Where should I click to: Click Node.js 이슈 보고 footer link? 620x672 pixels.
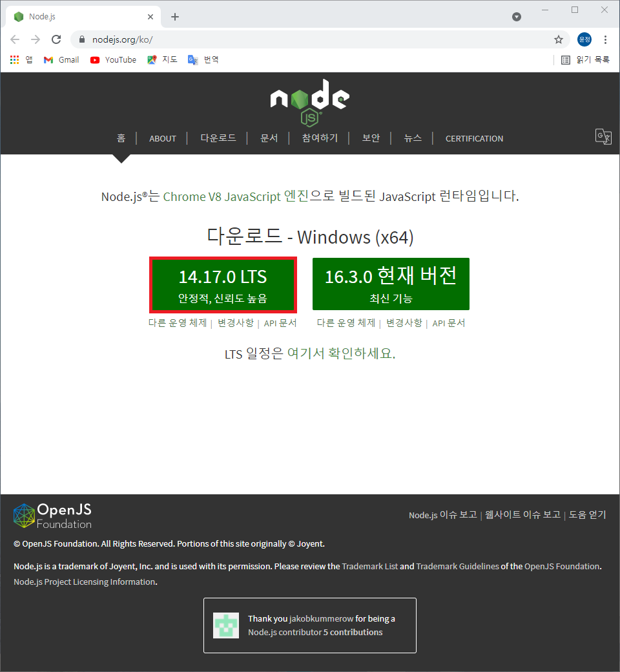pyautogui.click(x=443, y=515)
